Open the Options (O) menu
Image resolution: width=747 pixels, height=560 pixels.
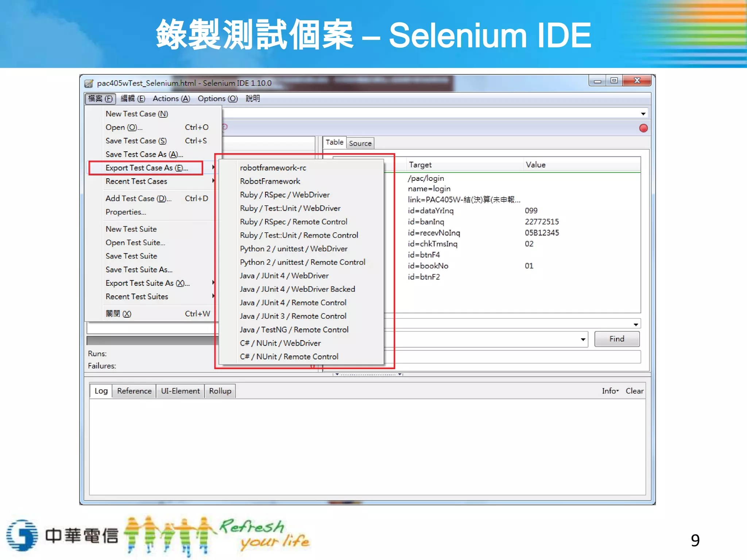218,98
